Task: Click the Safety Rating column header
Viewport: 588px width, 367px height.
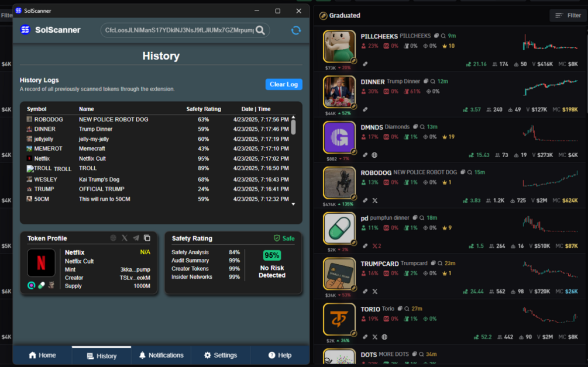Action: [x=204, y=109]
